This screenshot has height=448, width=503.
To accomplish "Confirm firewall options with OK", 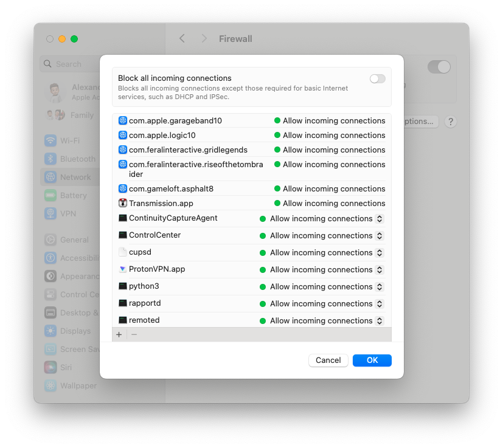I will (x=372, y=360).
